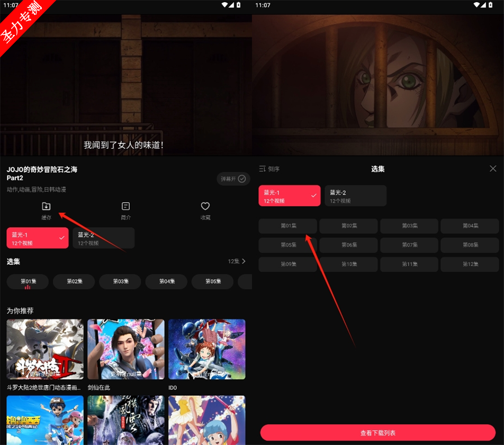
Task: Download 第02集 in the grid
Action: [349, 226]
